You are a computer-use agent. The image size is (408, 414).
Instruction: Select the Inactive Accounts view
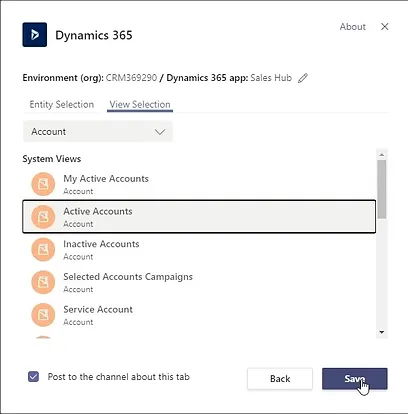click(x=199, y=249)
